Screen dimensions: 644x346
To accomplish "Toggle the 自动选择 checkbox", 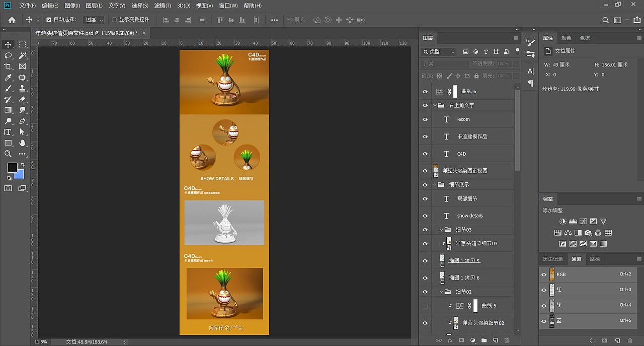I will pos(49,20).
